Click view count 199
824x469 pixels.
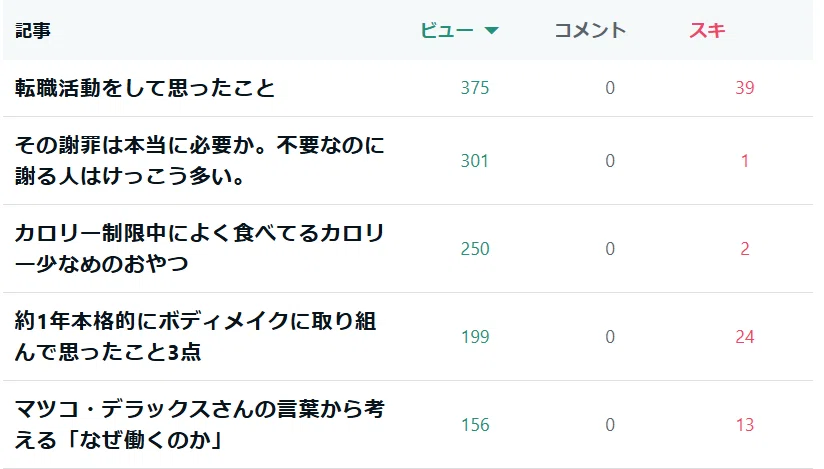[475, 337]
